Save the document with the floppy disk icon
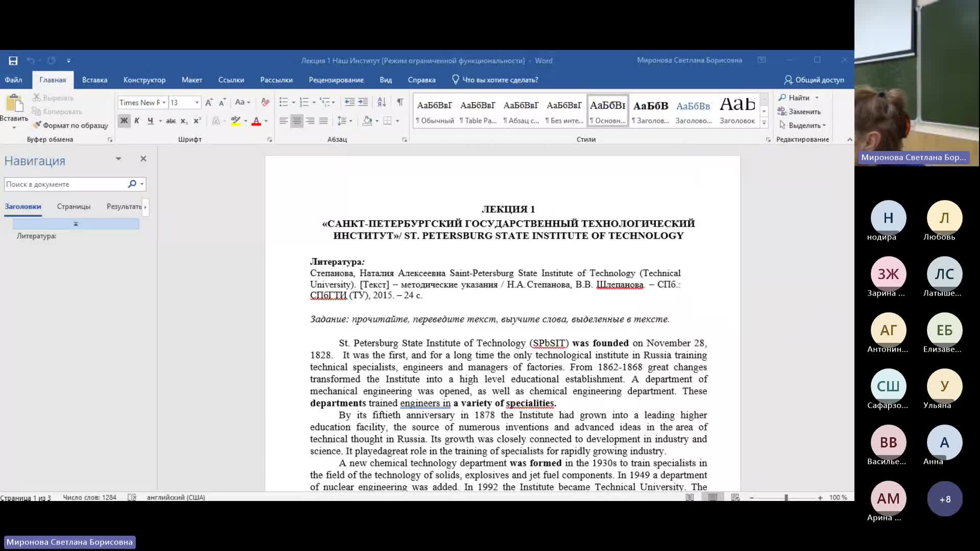Screen dimensions: 980x551 13,61
